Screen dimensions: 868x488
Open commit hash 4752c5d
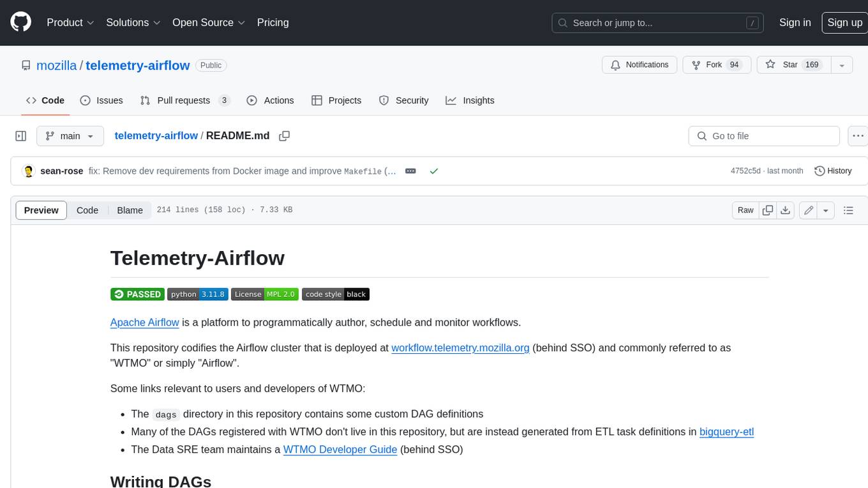(x=745, y=171)
